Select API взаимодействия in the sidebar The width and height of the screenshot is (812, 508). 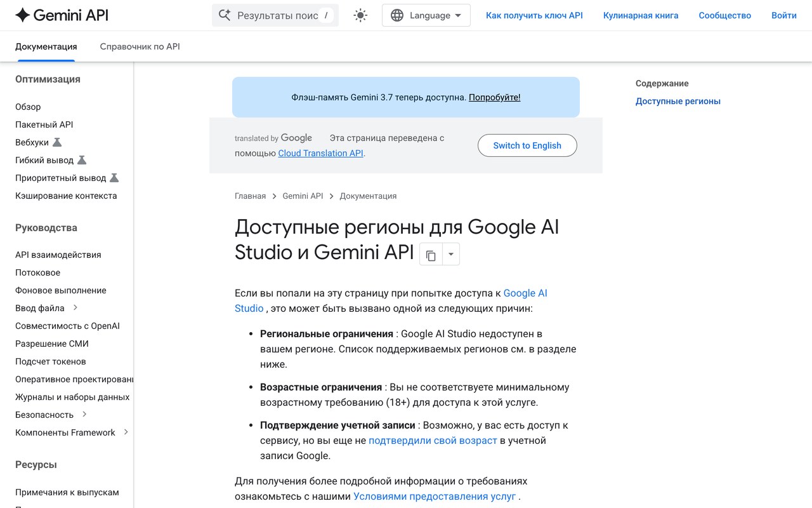(x=58, y=255)
